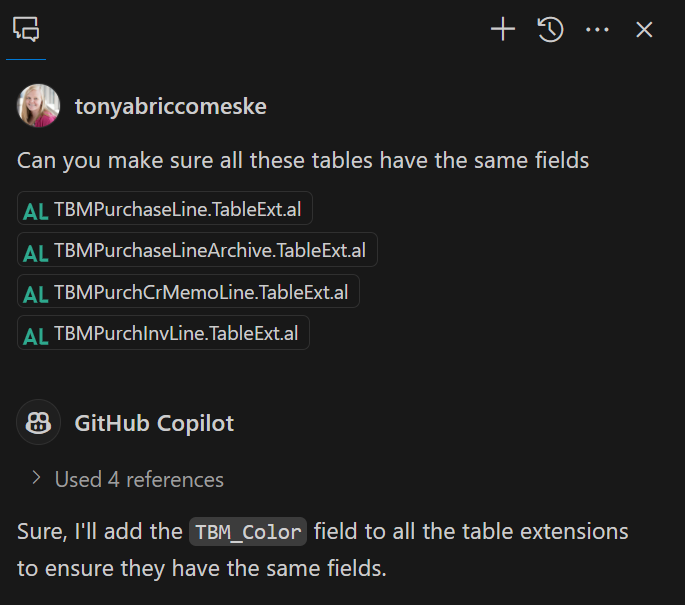Click AL icon on TBMPurchInvLine file

coord(36,334)
